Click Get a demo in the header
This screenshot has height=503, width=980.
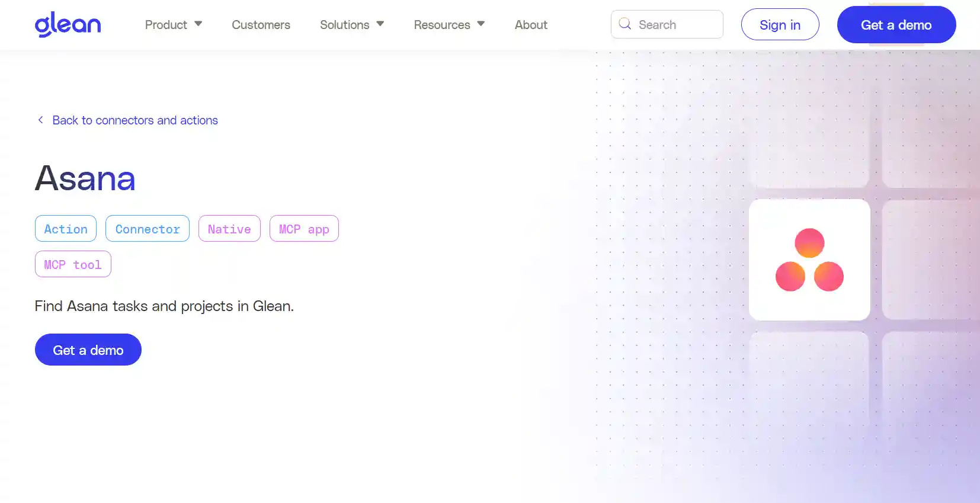point(896,24)
